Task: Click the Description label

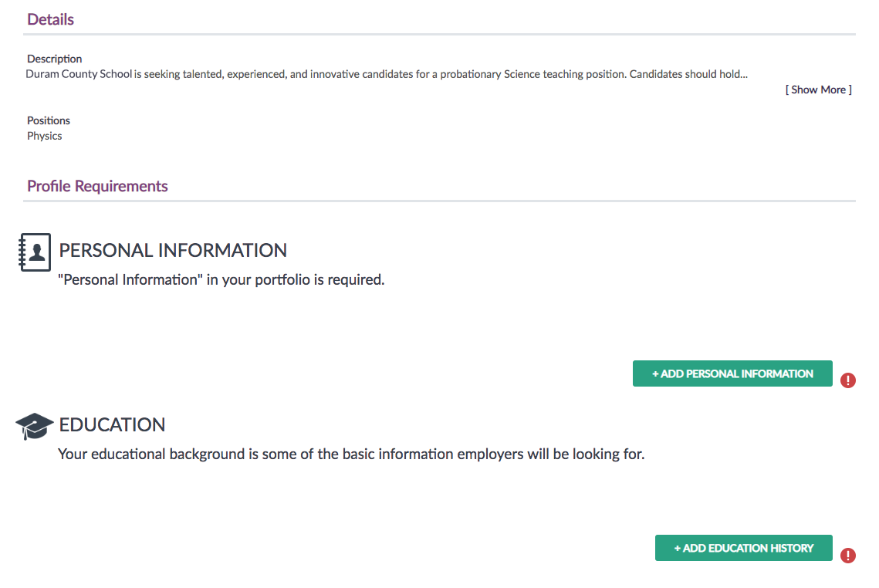Action: point(54,59)
